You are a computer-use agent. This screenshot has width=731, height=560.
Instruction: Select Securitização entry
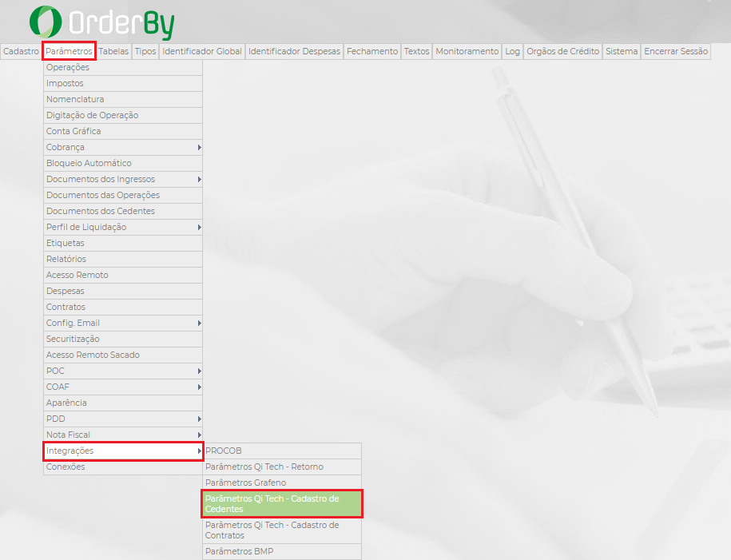pyautogui.click(x=122, y=339)
